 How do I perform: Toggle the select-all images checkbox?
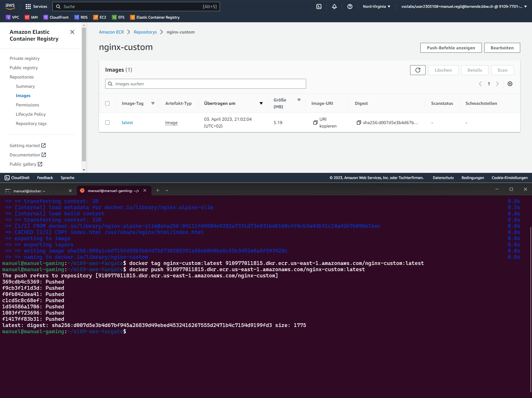click(x=107, y=103)
